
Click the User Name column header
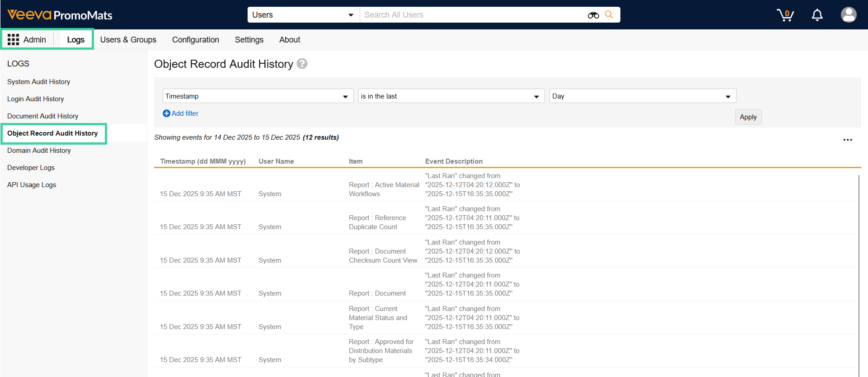[276, 161]
